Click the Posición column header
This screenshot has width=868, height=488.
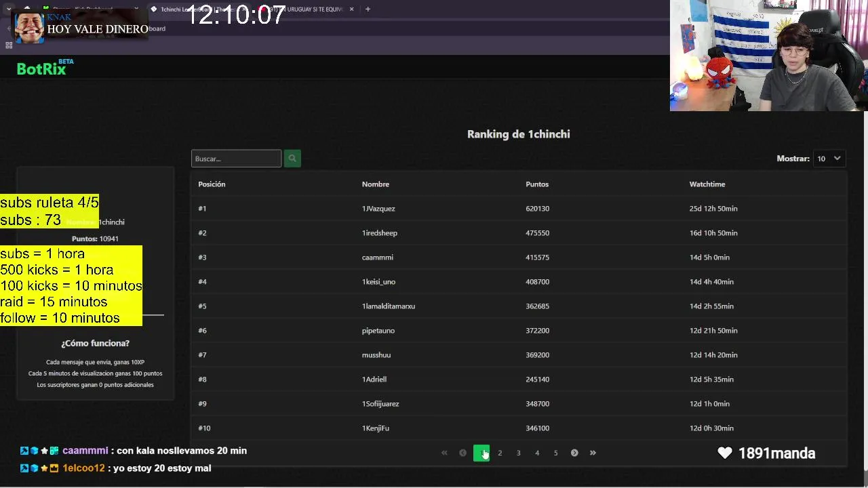pyautogui.click(x=212, y=184)
